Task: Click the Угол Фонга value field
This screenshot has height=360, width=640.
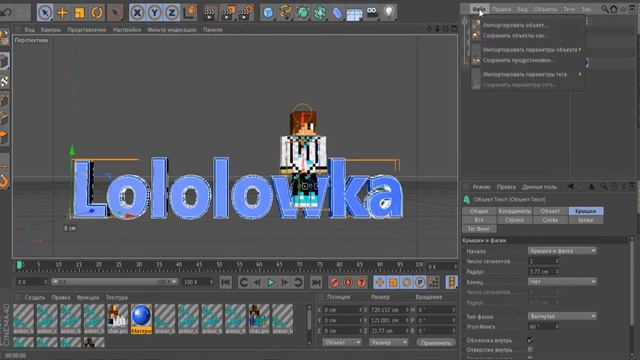Action: 541,327
